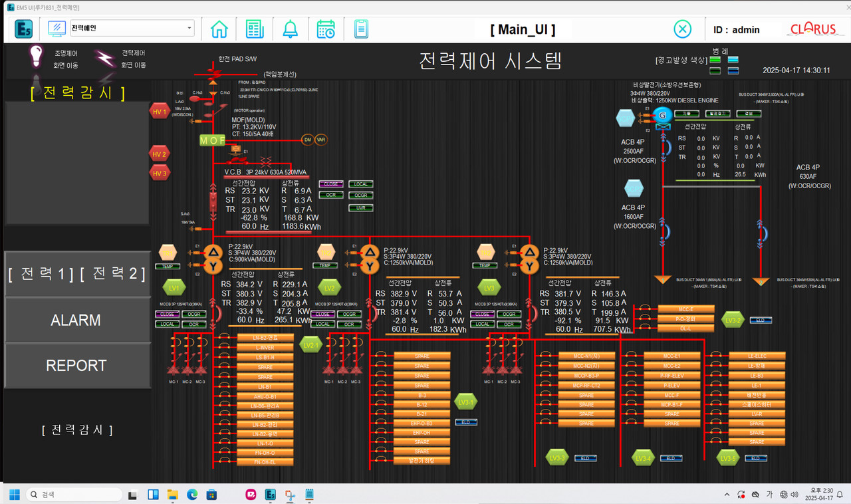The width and height of the screenshot is (851, 504).
Task: Click the bright green legend color swatch
Action: [x=715, y=61]
